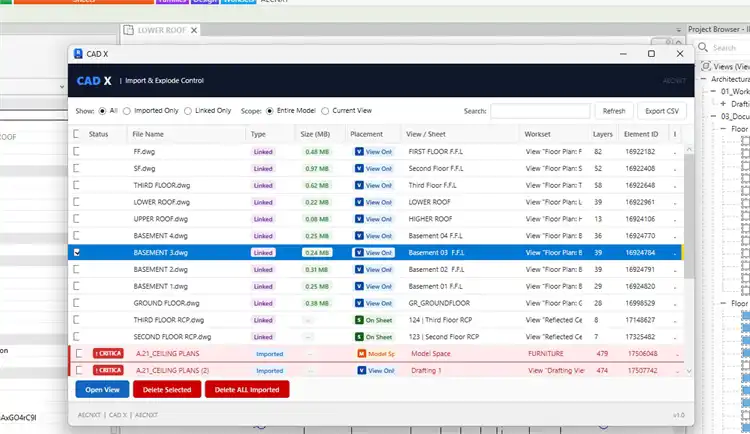Sort by the Workset column header
This screenshot has height=434, width=750.
553,134
